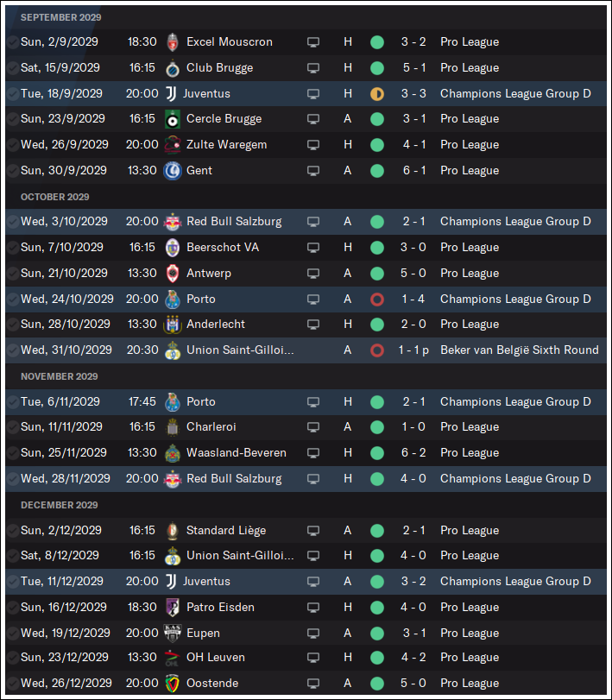
Task: Click the Anderlecht club crest
Action: point(173,325)
